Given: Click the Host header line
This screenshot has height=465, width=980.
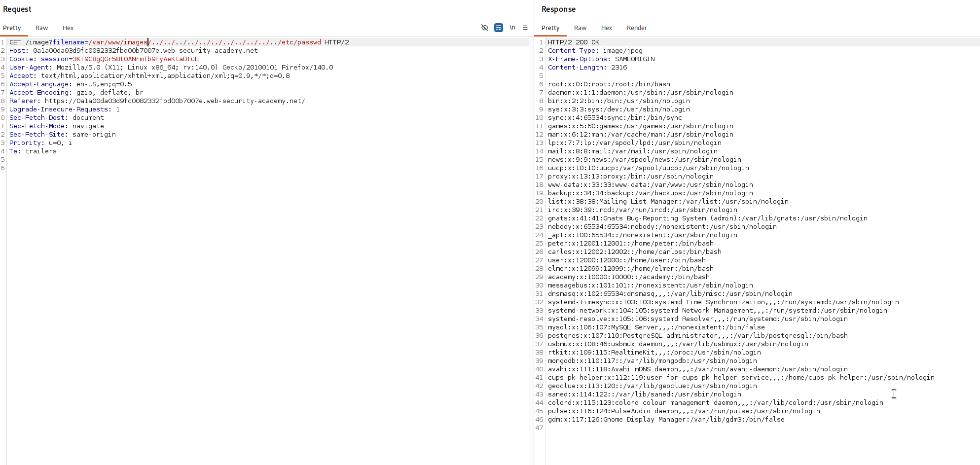Looking at the screenshot, I should click(x=133, y=51).
